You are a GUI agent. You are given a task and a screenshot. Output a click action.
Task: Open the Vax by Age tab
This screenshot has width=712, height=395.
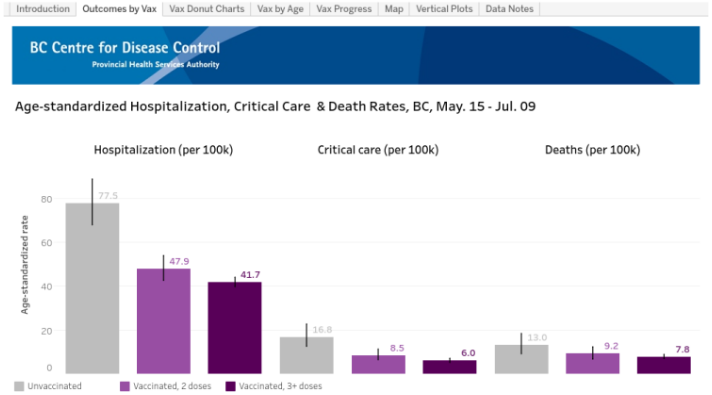280,9
